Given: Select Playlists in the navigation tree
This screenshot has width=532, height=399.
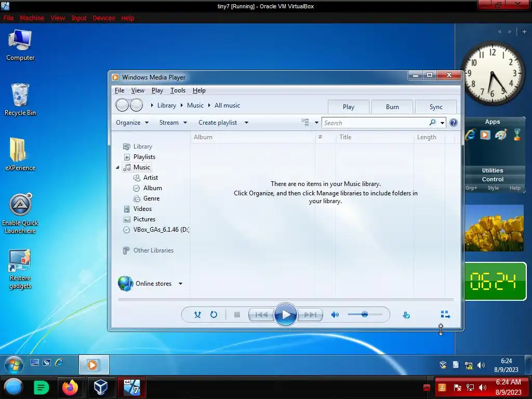Looking at the screenshot, I should pos(144,157).
